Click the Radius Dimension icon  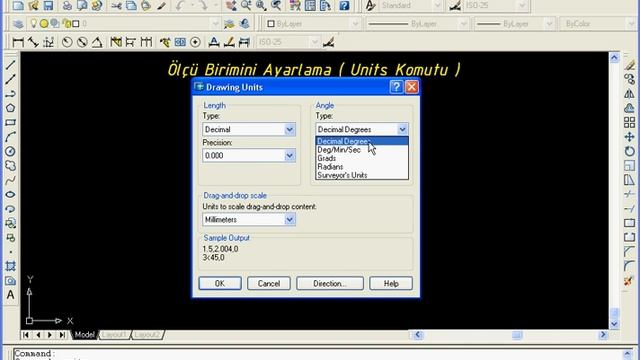click(67, 42)
